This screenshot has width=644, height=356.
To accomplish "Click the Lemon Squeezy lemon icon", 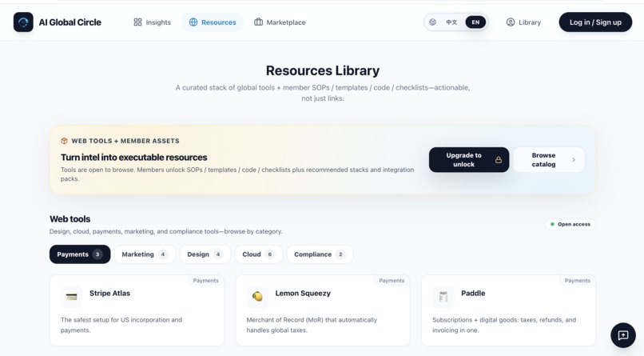I will tap(257, 296).
